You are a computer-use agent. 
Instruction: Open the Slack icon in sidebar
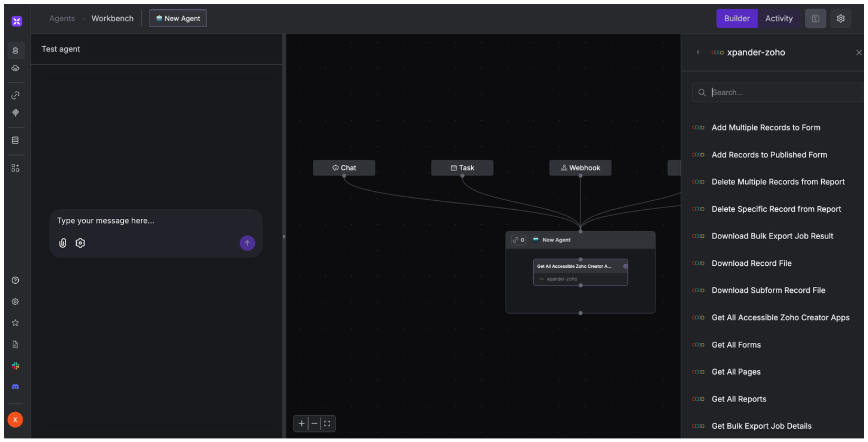coord(16,366)
